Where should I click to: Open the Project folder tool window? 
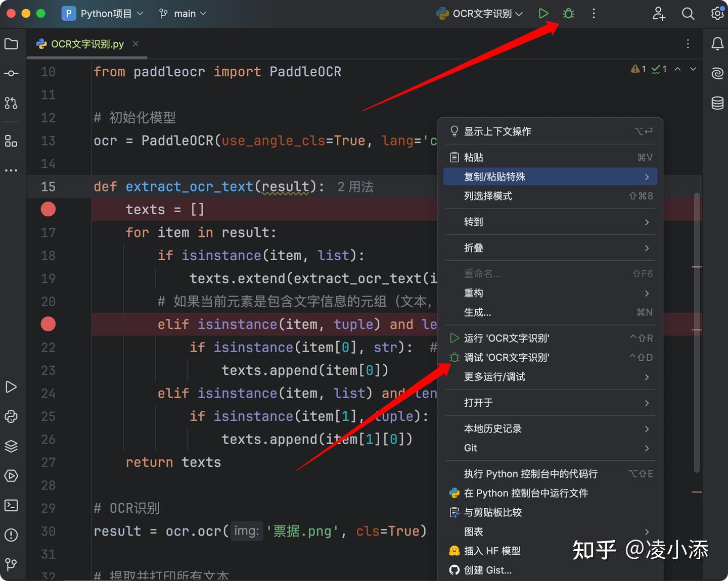tap(11, 44)
